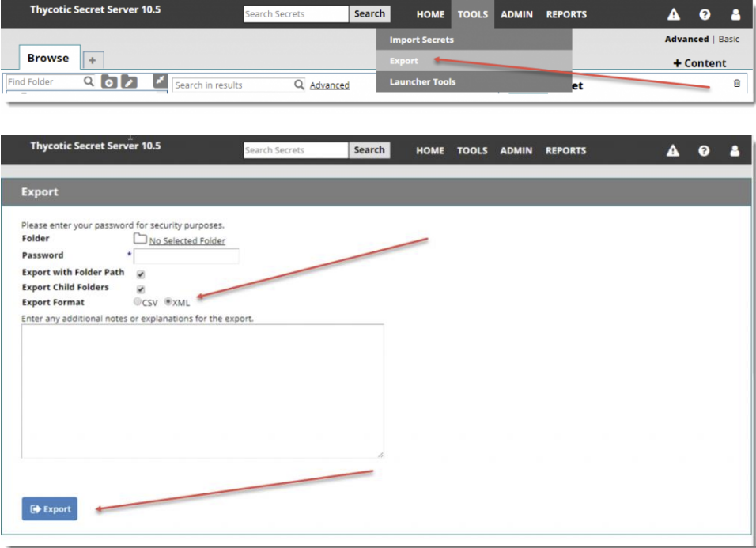The image size is (756, 548).
Task: Click Thycotic Secret Server logo on Browse page
Action: [96, 9]
